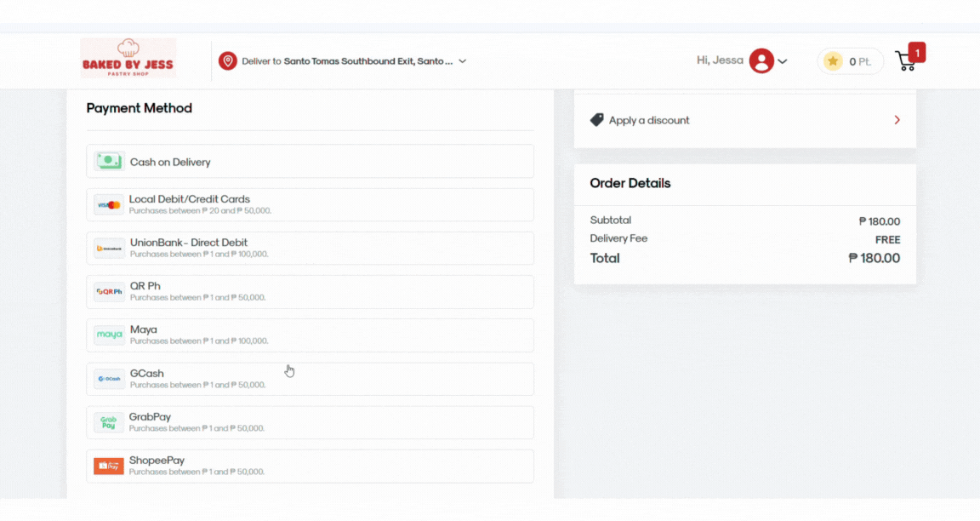Click the Delivery Fee label
Image resolution: width=980 pixels, height=521 pixels.
coord(618,238)
